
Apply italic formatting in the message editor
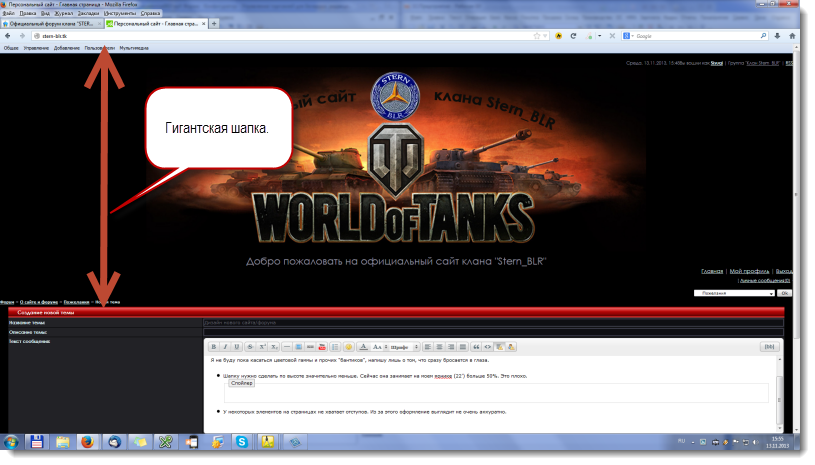pos(225,347)
